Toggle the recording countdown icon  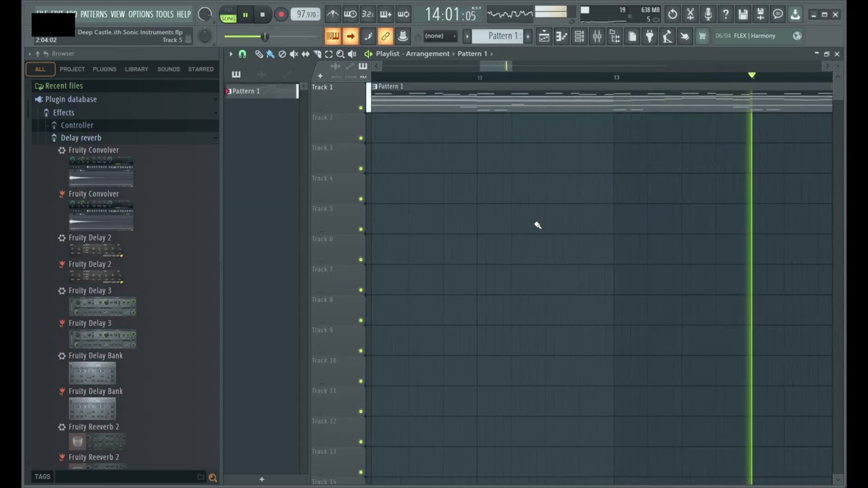coord(368,14)
